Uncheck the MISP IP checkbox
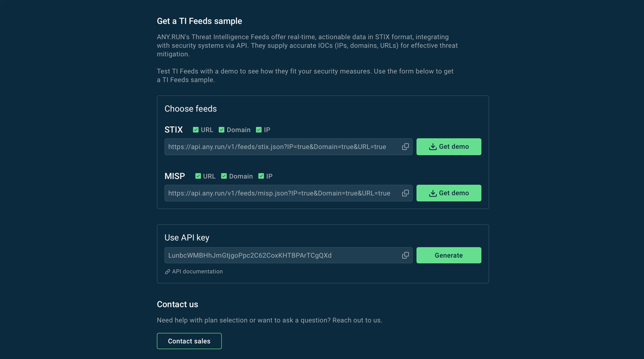 [261, 176]
